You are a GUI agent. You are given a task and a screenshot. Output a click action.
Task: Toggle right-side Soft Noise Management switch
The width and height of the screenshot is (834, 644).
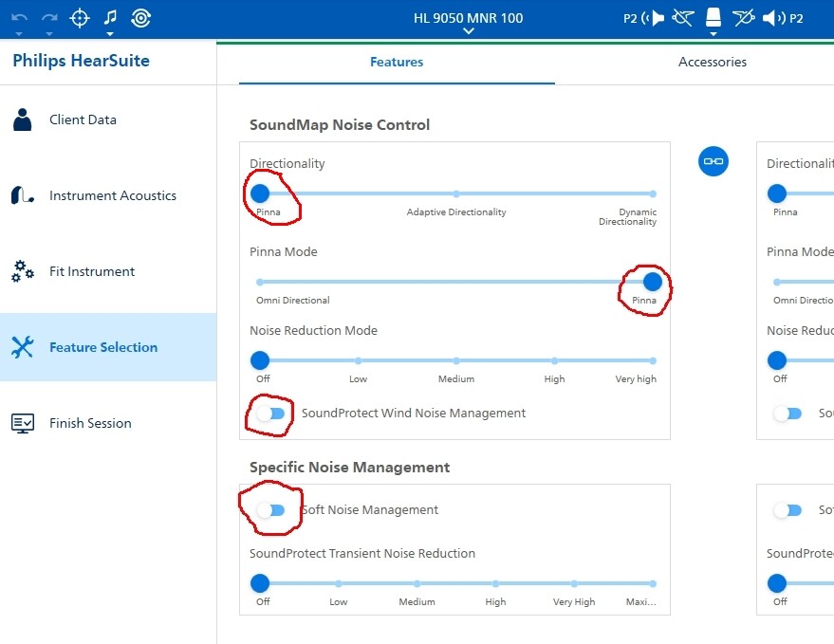(x=788, y=510)
